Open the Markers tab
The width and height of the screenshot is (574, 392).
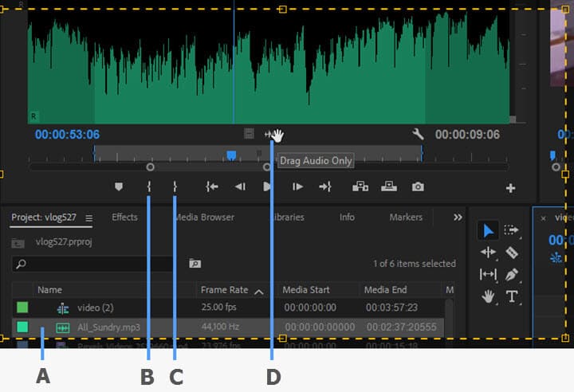(x=406, y=218)
